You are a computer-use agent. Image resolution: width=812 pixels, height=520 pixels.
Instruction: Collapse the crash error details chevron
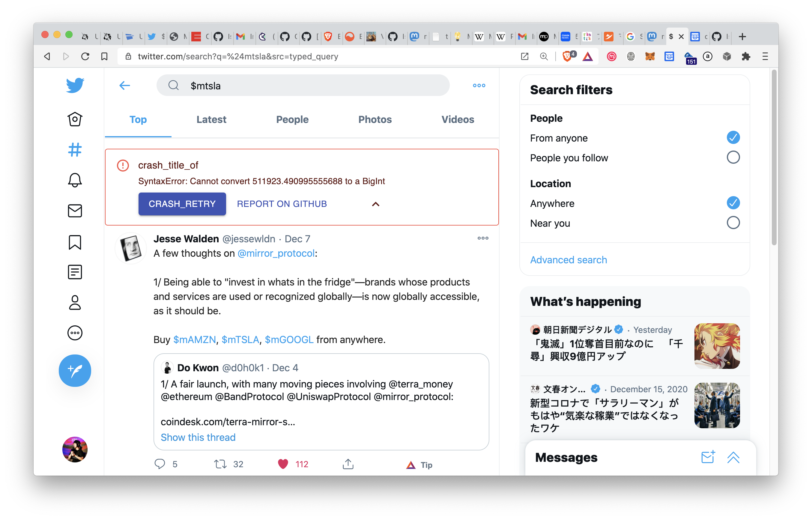point(375,204)
